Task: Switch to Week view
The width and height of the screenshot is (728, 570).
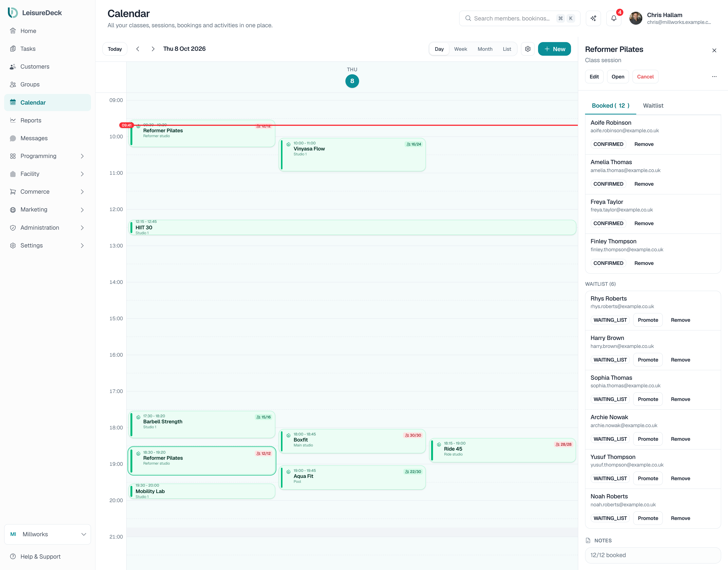Action: coord(460,49)
